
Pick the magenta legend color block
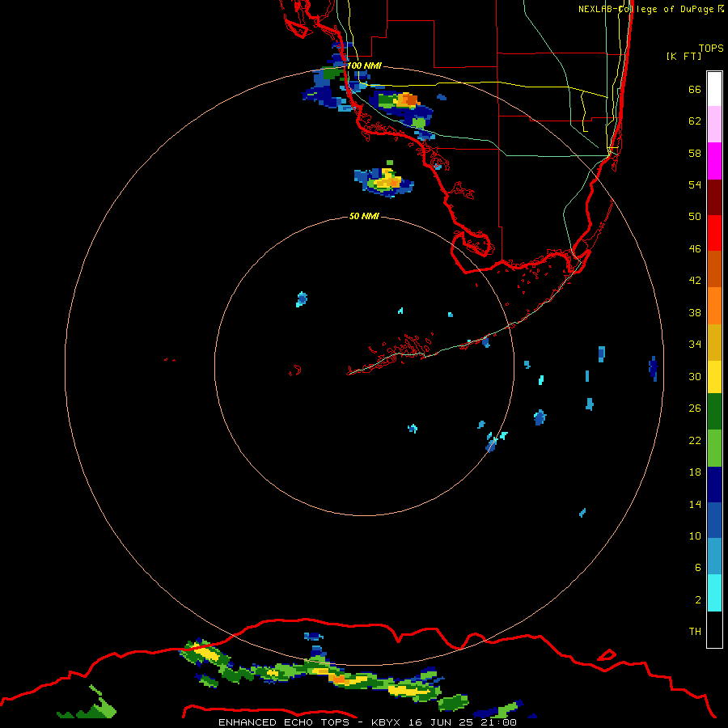pos(714,161)
